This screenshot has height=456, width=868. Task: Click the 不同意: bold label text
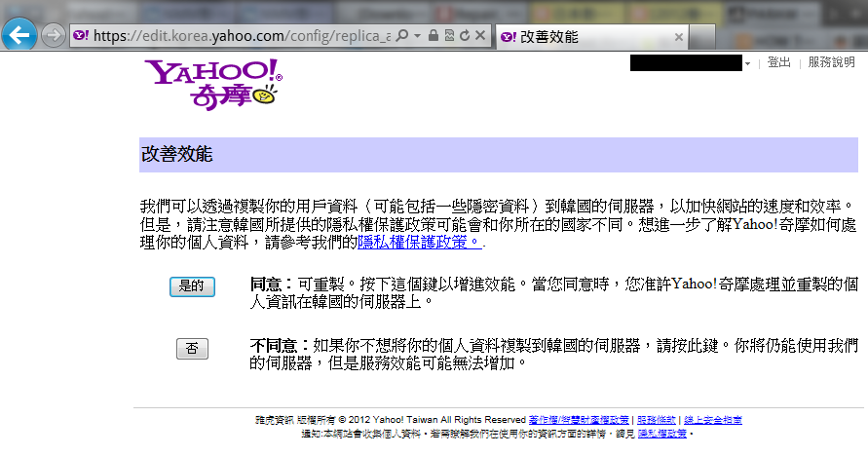coord(279,346)
